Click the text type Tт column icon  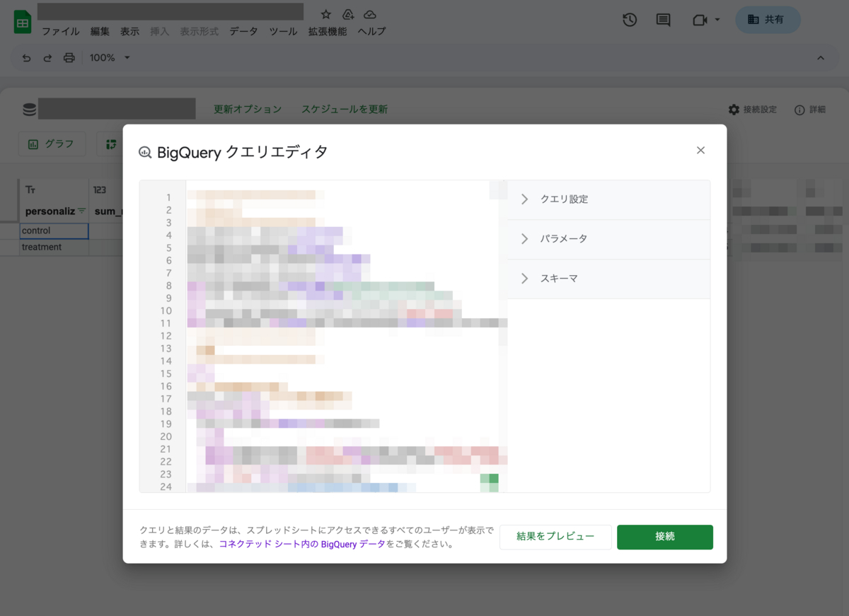pos(30,190)
